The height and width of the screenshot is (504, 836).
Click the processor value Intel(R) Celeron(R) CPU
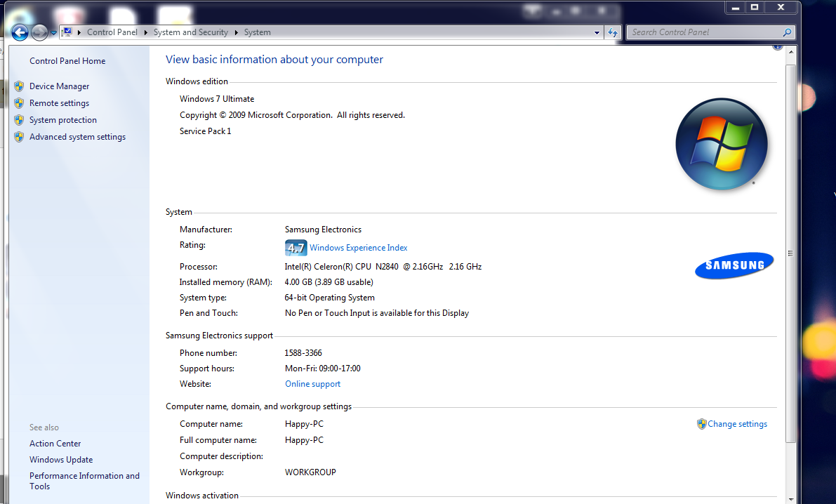(x=383, y=267)
